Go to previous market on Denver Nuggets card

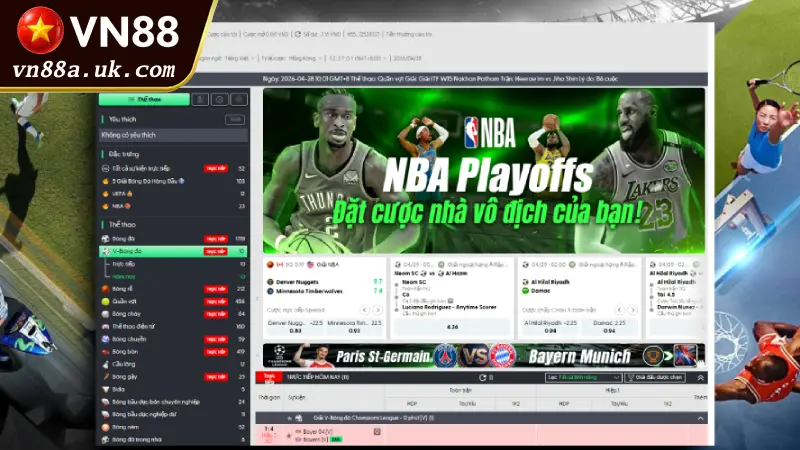click(x=364, y=310)
